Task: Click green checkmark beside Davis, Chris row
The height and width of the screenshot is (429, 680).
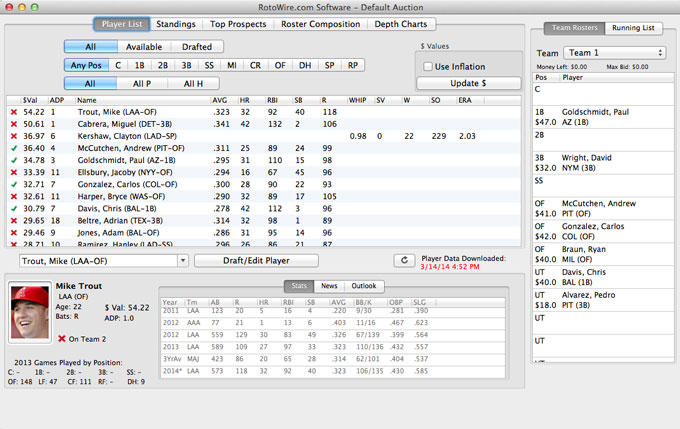Action: (x=14, y=209)
